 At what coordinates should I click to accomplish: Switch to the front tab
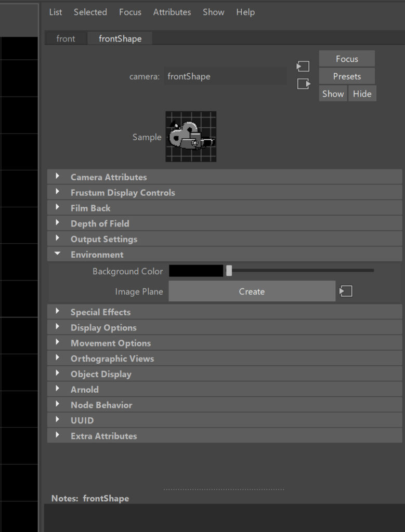pyautogui.click(x=66, y=38)
